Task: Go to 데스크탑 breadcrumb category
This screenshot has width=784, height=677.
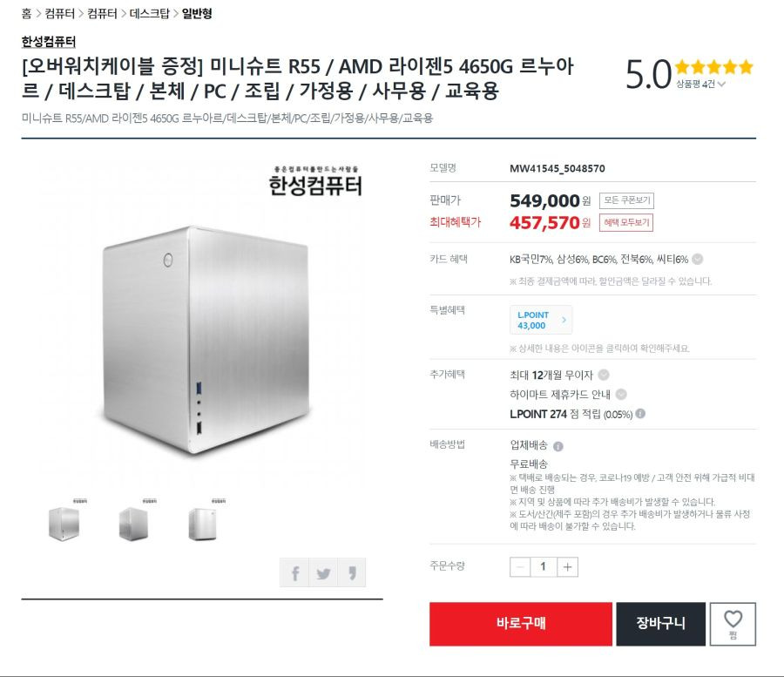Action: click(150, 13)
